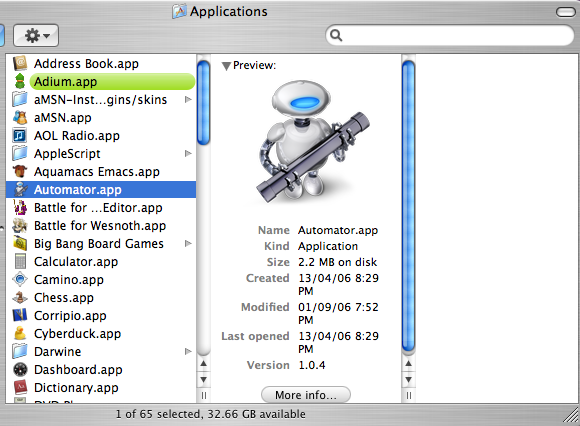This screenshot has width=580, height=426.
Task: Select AOL Radio.app row
Action: pyautogui.click(x=101, y=135)
